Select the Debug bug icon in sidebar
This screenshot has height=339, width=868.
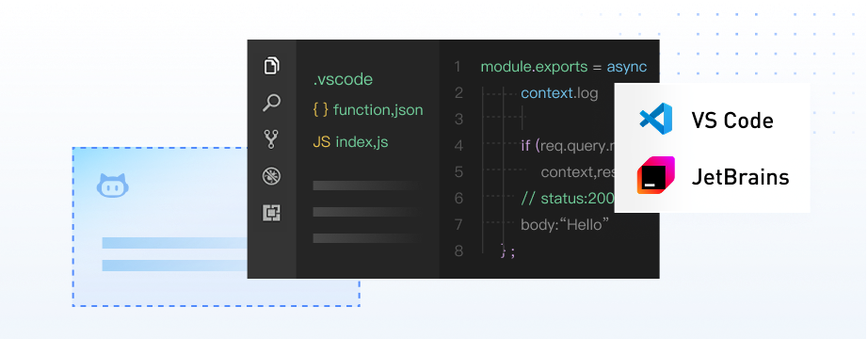tap(271, 177)
